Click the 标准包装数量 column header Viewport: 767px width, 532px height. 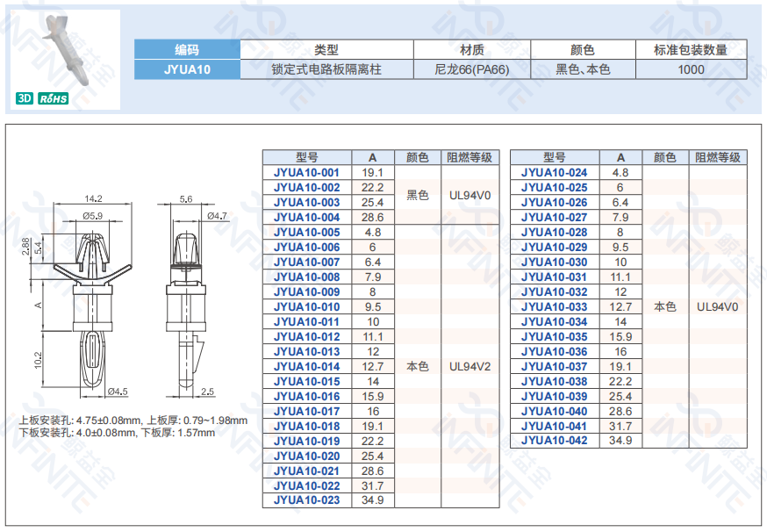pos(691,50)
